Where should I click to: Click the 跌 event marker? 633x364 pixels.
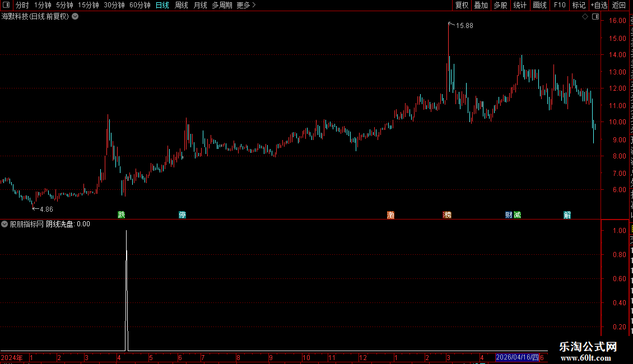(x=122, y=214)
